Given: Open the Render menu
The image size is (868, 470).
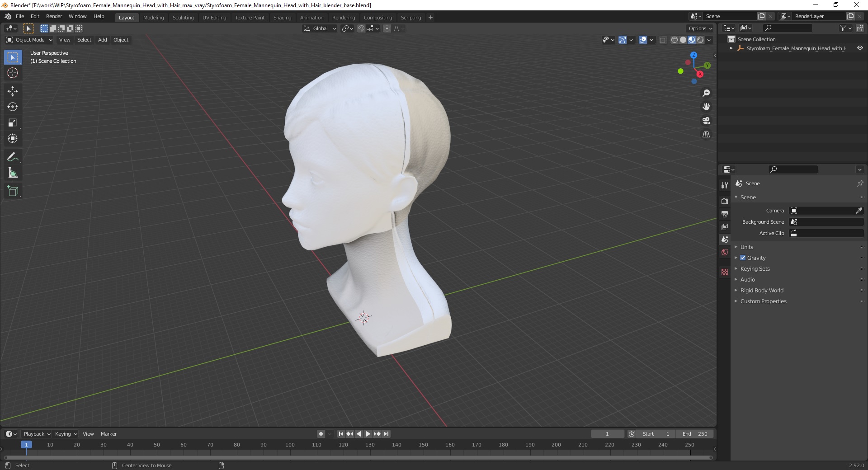Looking at the screenshot, I should pos(54,16).
